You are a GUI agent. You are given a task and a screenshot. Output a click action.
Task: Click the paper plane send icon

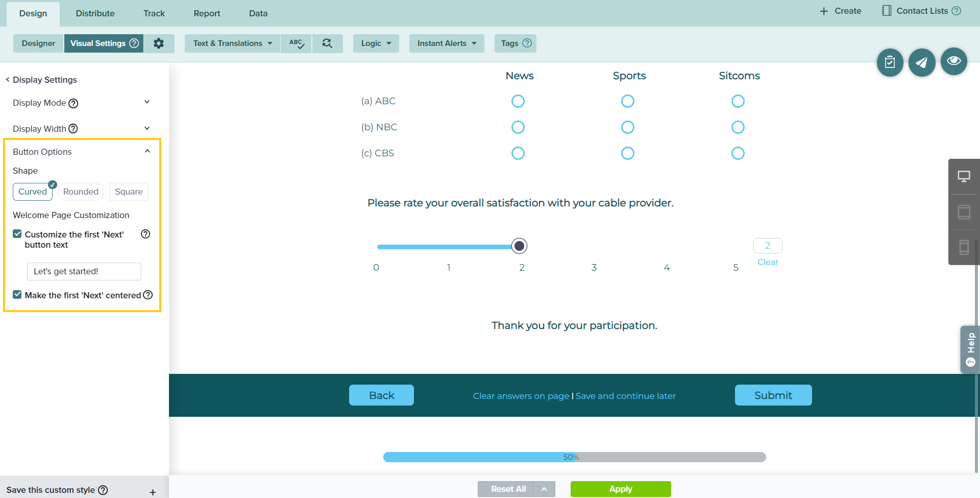(x=921, y=62)
